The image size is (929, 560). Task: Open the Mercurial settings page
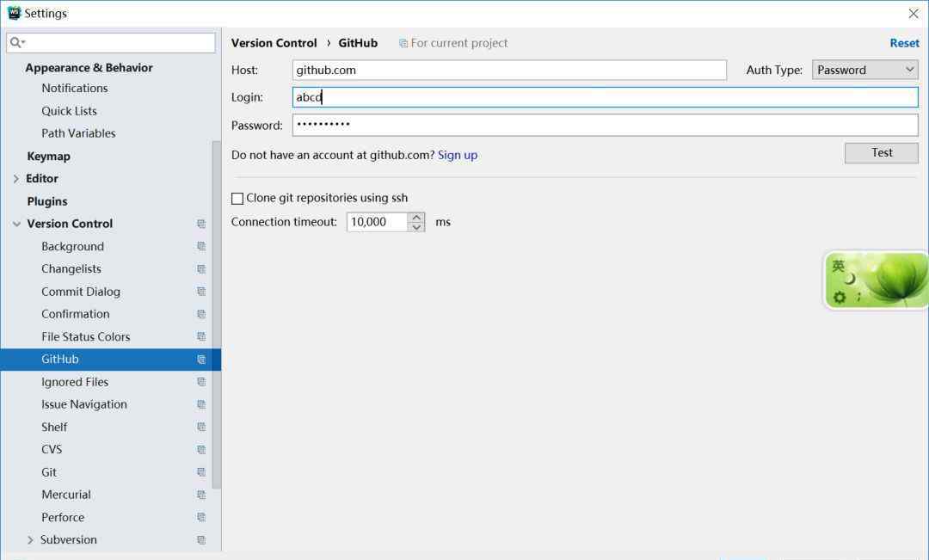pyautogui.click(x=65, y=495)
